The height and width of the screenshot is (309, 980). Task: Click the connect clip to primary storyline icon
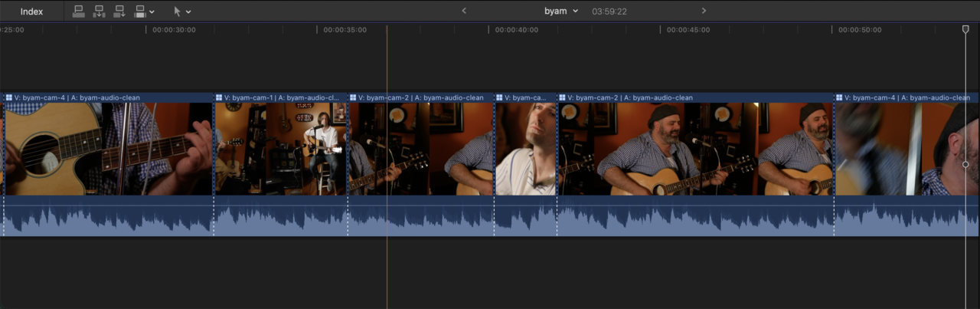tap(79, 12)
